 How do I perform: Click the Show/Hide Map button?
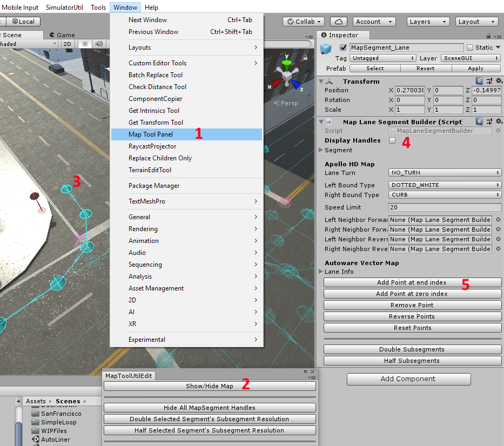click(x=210, y=385)
